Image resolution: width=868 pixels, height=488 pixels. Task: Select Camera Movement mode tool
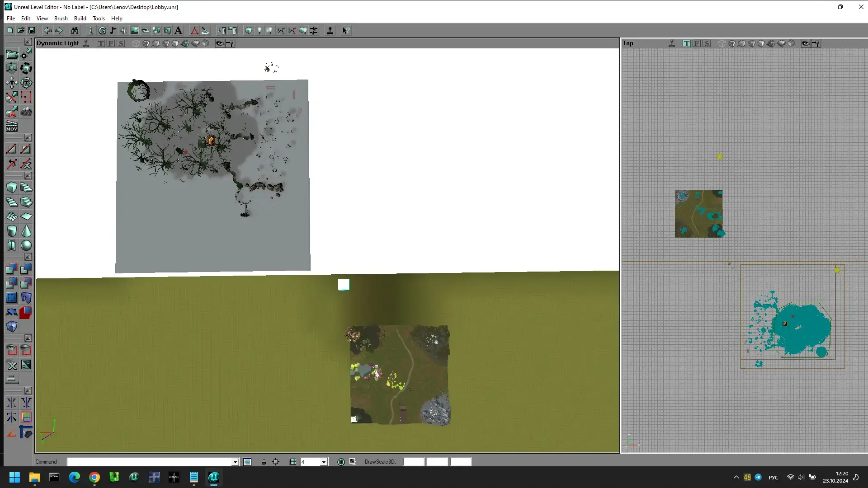pyautogui.click(x=12, y=55)
